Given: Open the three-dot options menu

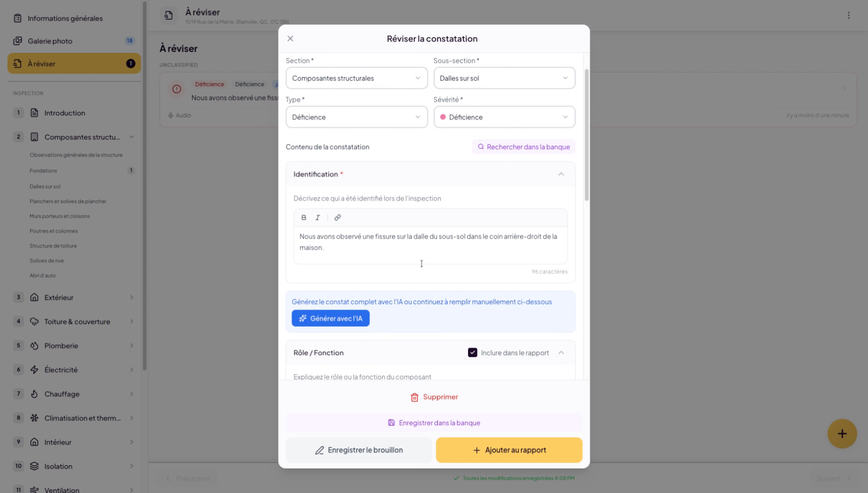Looking at the screenshot, I should (849, 16).
